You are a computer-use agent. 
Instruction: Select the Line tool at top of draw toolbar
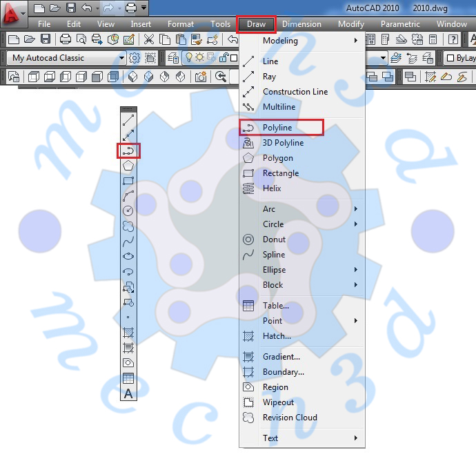[x=128, y=120]
